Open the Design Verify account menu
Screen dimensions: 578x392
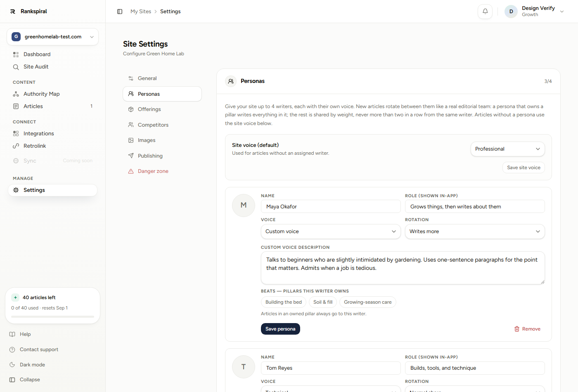click(x=535, y=12)
